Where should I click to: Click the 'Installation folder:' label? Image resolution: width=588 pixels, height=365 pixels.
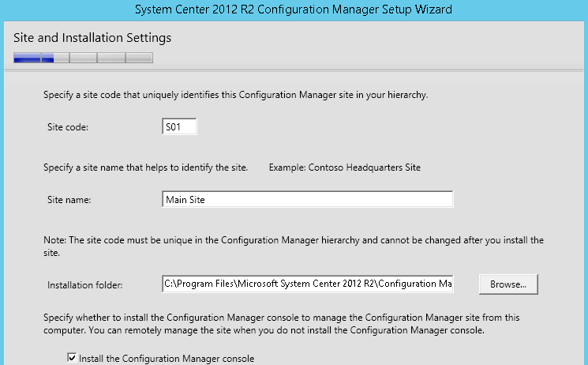[x=84, y=285]
